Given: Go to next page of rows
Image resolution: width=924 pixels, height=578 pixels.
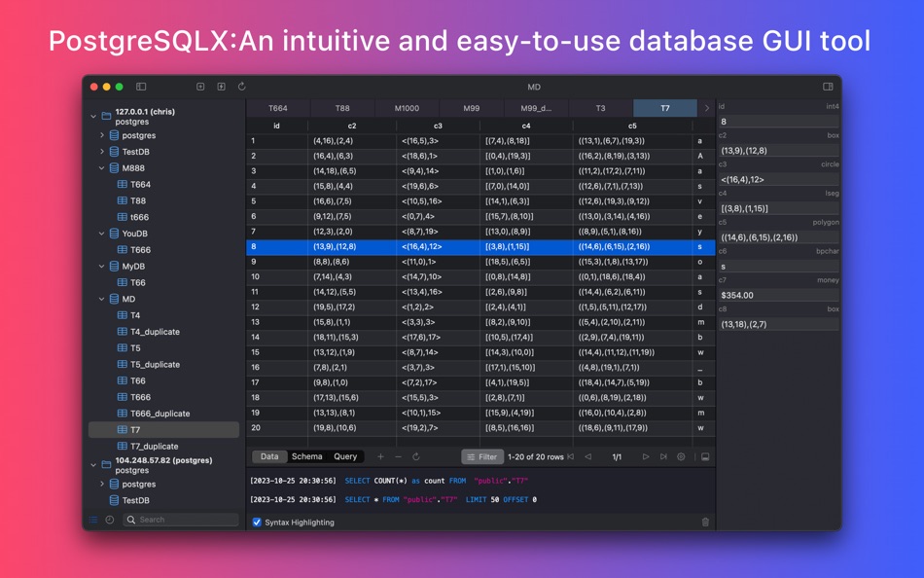Looking at the screenshot, I should pyautogui.click(x=646, y=457).
